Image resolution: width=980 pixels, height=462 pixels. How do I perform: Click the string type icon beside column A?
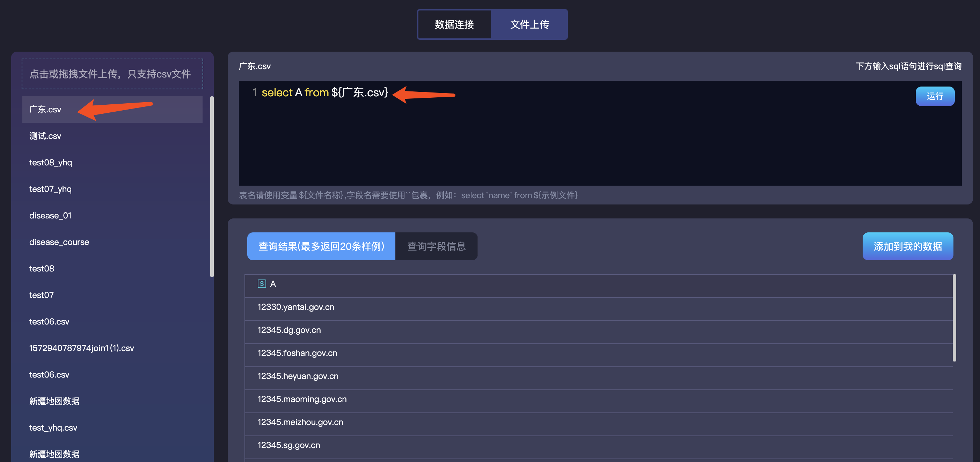pos(261,284)
